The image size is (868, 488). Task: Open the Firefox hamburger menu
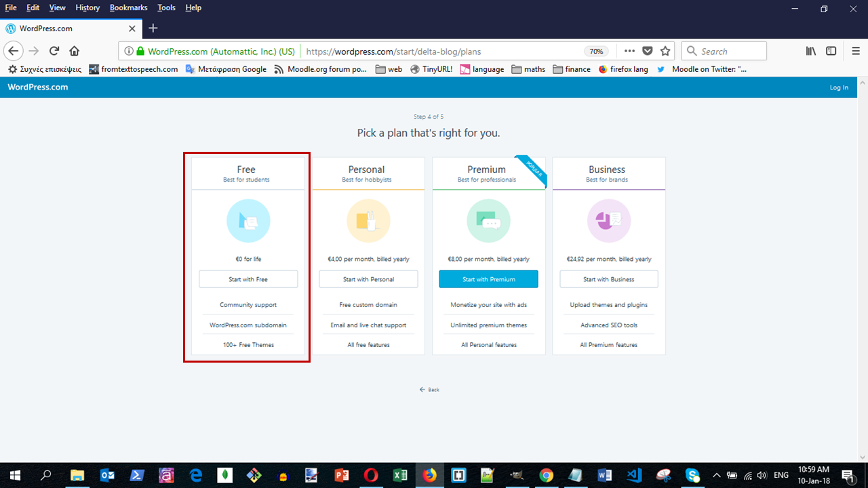tap(856, 51)
